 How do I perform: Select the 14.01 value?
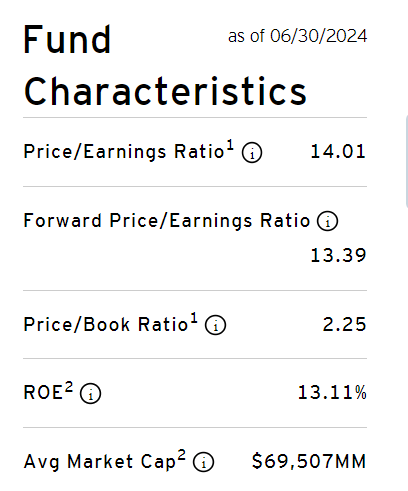338,152
